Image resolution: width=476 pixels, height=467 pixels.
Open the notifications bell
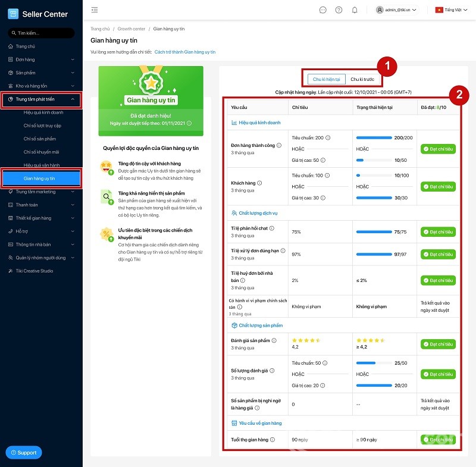pyautogui.click(x=354, y=10)
